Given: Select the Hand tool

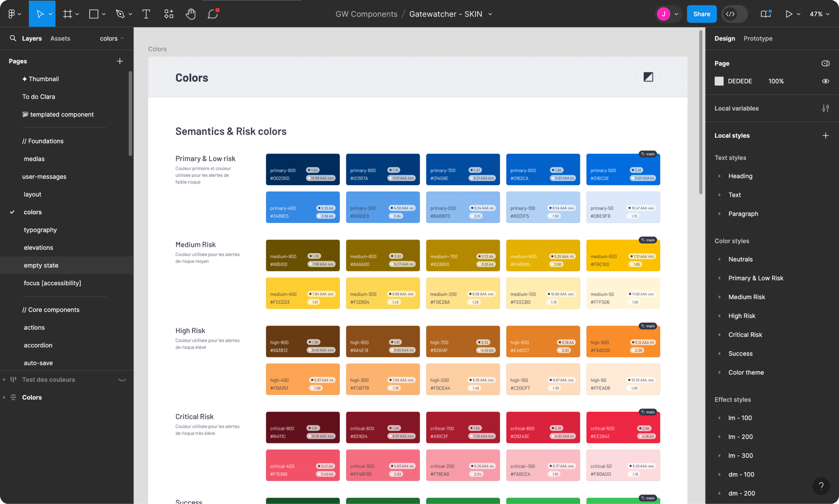Looking at the screenshot, I should pos(191,14).
